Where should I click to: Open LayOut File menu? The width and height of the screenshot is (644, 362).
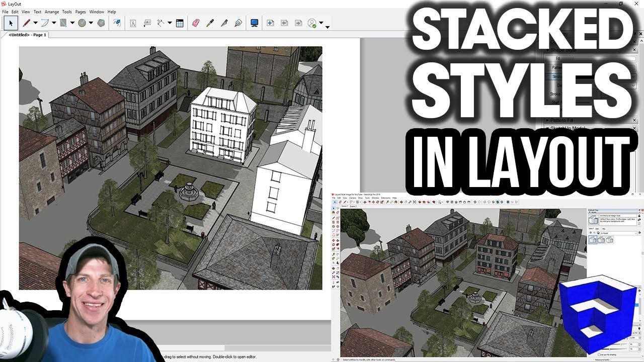point(5,12)
